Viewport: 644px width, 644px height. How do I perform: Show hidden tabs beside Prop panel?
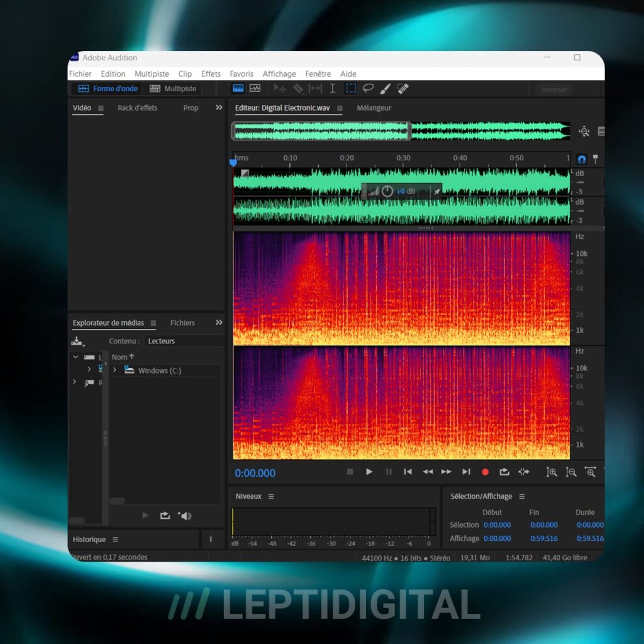point(219,107)
